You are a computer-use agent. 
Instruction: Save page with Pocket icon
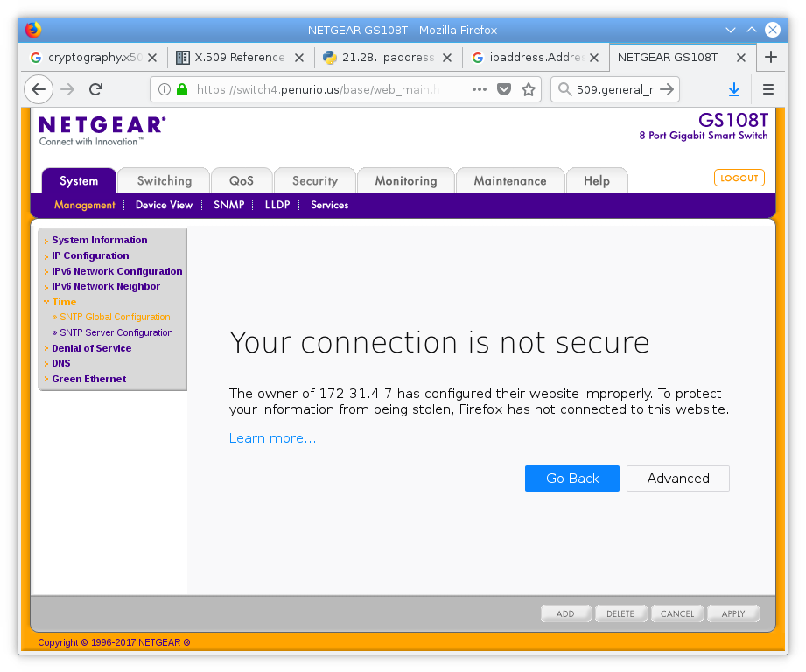point(504,89)
